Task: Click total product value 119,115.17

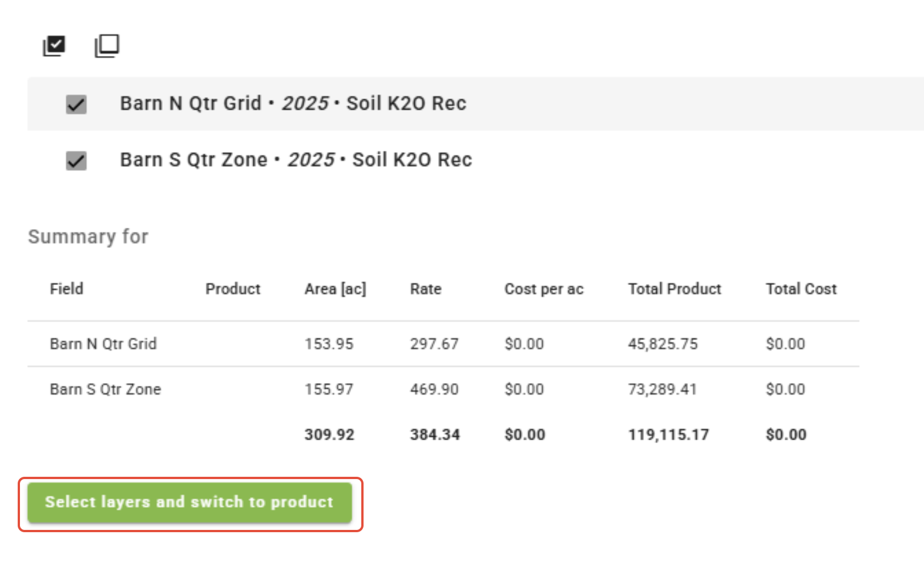Action: click(x=668, y=435)
